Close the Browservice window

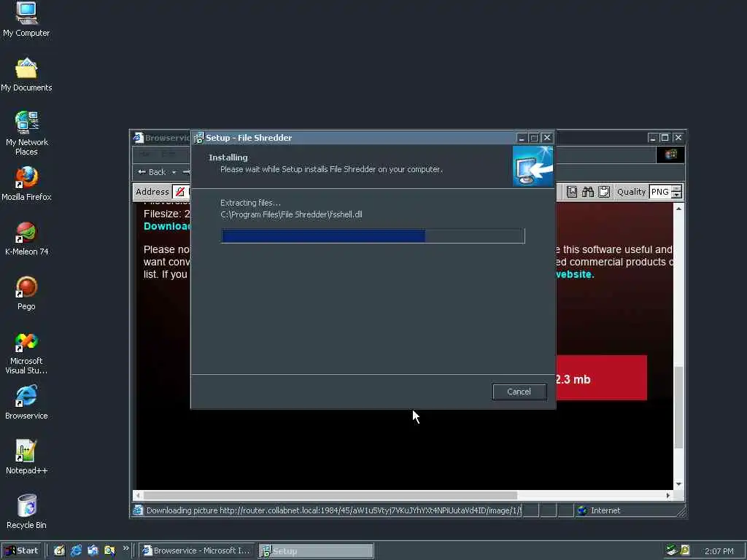(678, 138)
